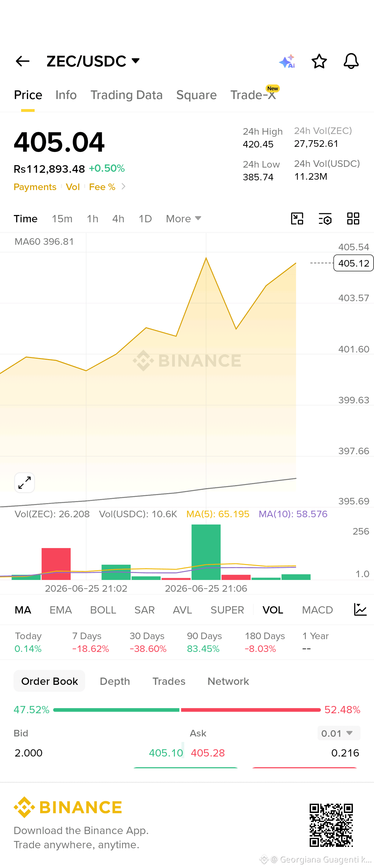Open the 0.01 precision dropdown
Screen dimensions: 374x868
point(339,733)
